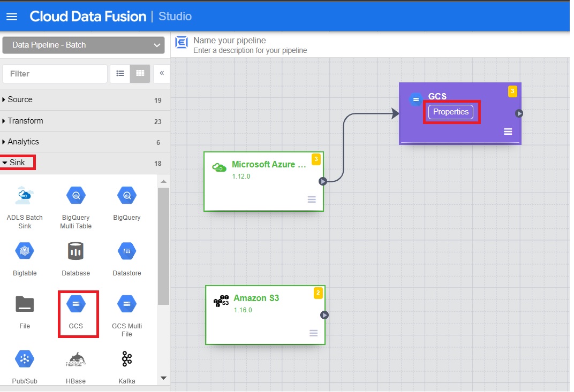Image resolution: width=574 pixels, height=392 pixels.
Task: Enable grid view for plugin list
Action: (x=140, y=73)
